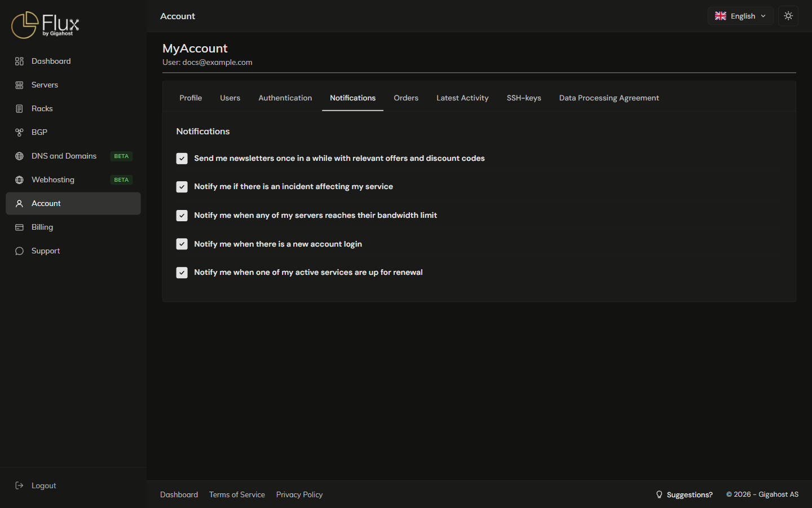
Task: Uncheck the services up for renewal checkbox
Action: [182, 273]
